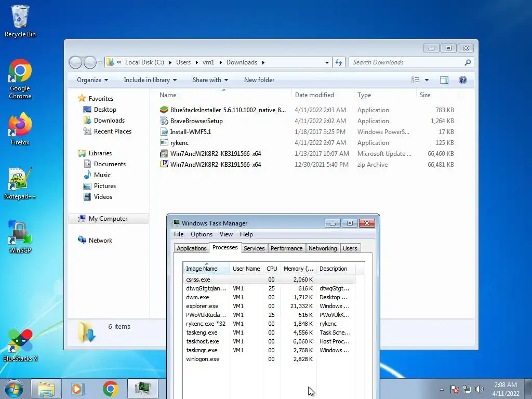The height and width of the screenshot is (399, 532).
Task: Open Task Manager File menu
Action: click(x=179, y=234)
